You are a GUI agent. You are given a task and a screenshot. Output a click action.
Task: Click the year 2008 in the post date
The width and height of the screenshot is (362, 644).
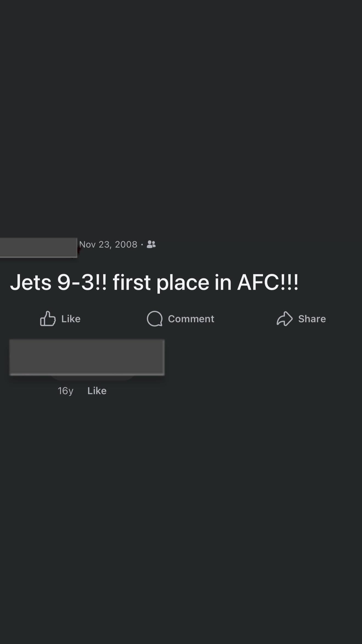coord(126,244)
